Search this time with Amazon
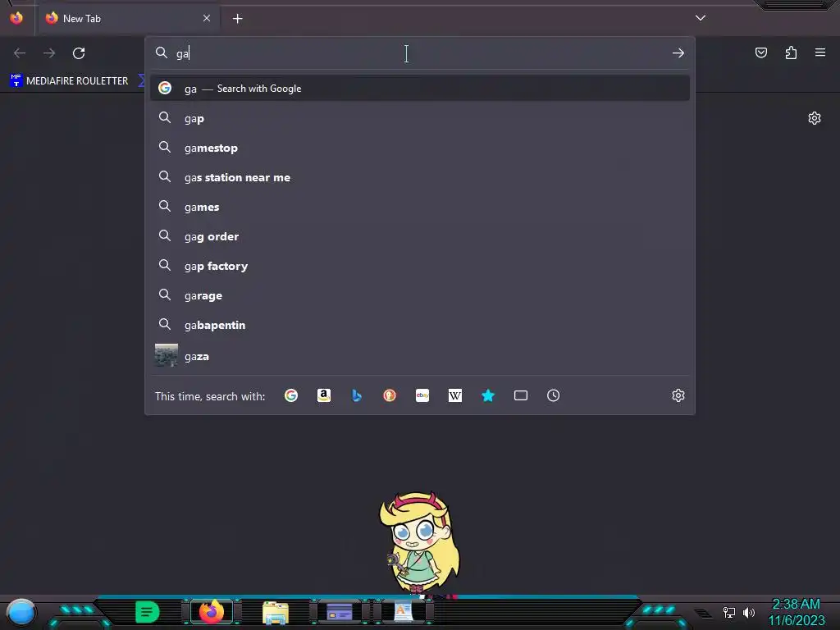840x630 pixels. tap(323, 395)
